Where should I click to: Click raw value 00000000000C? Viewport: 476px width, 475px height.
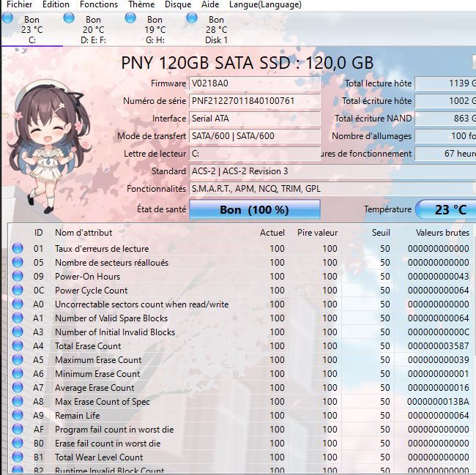pyautogui.click(x=439, y=332)
